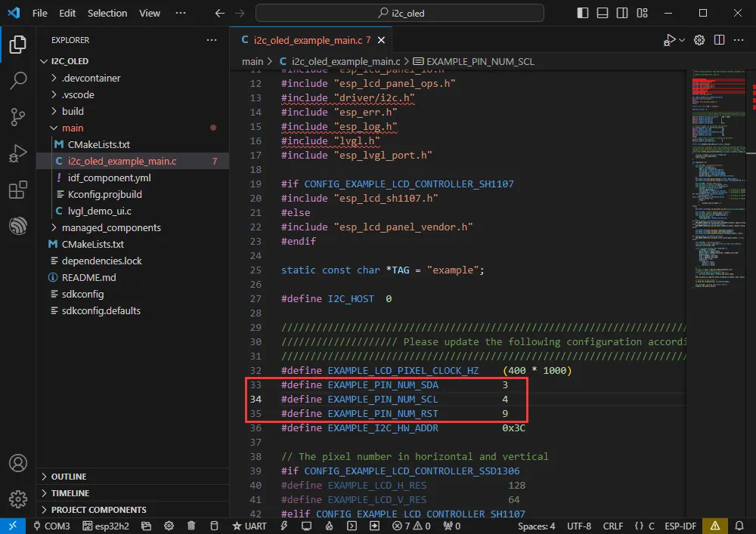Toggle the bottom panel layout button
This screenshot has width=756, height=534.
pyautogui.click(x=602, y=13)
